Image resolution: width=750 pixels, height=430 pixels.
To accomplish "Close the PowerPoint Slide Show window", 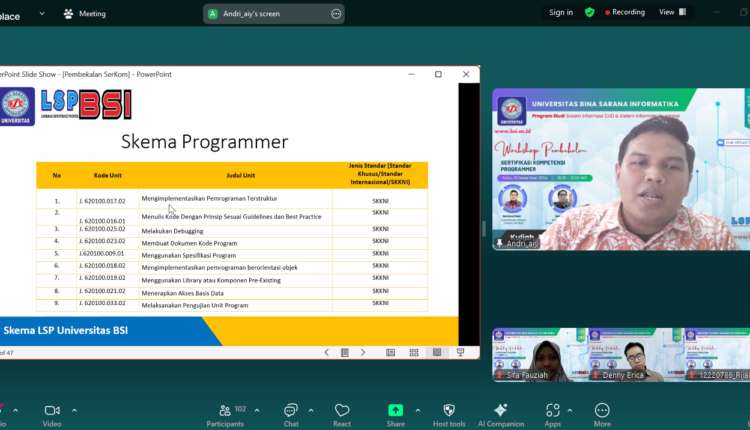I will [x=466, y=74].
